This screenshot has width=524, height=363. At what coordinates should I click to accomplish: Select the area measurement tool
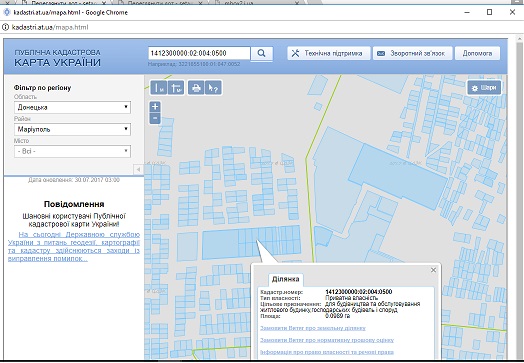pyautogui.click(x=176, y=88)
